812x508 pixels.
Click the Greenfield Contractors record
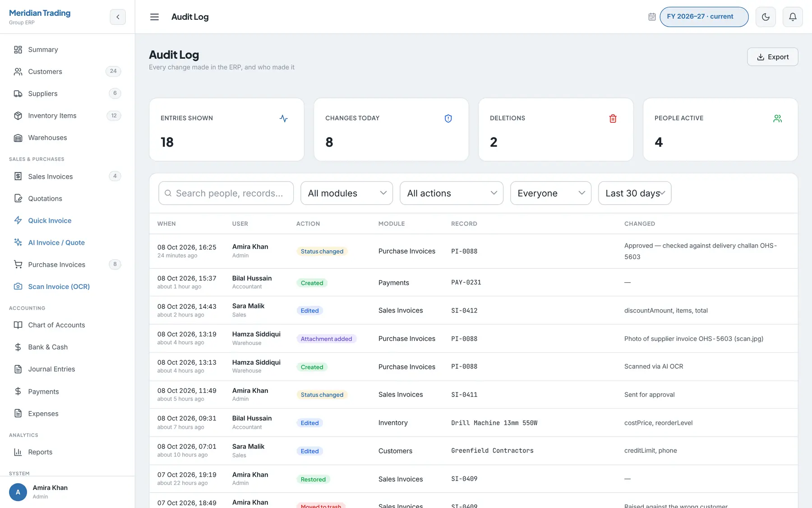point(492,451)
